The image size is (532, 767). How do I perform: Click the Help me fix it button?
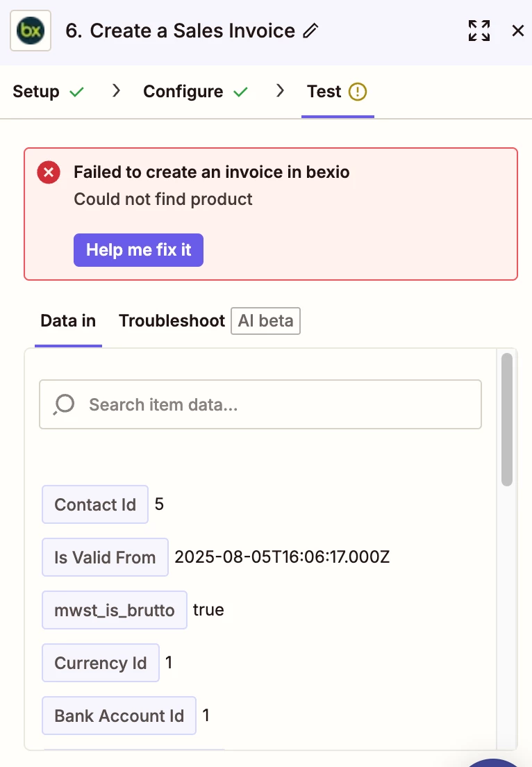[138, 250]
